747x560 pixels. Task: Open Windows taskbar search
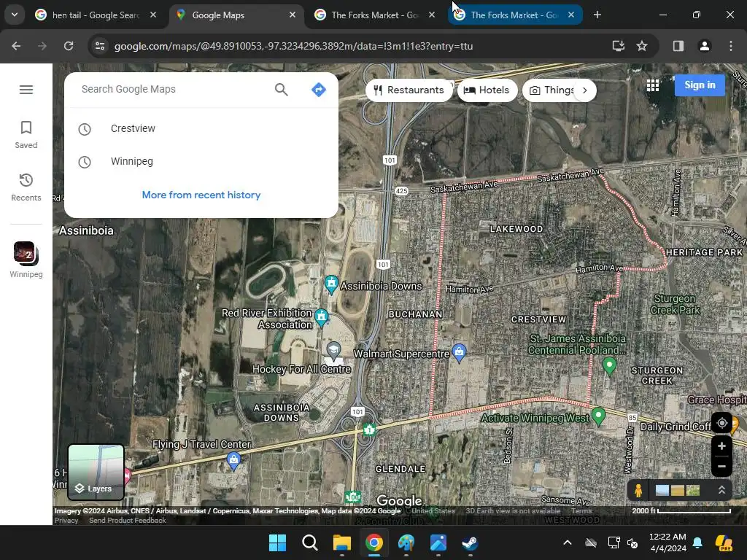click(x=309, y=542)
